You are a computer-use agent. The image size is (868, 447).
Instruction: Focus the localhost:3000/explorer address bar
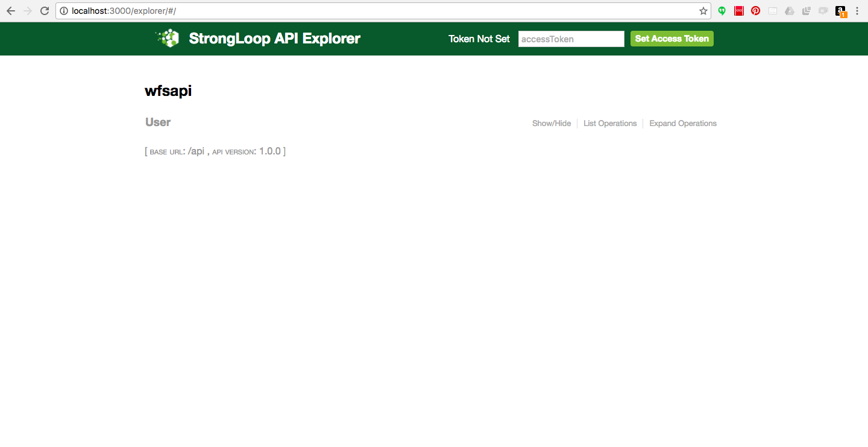pyautogui.click(x=383, y=11)
